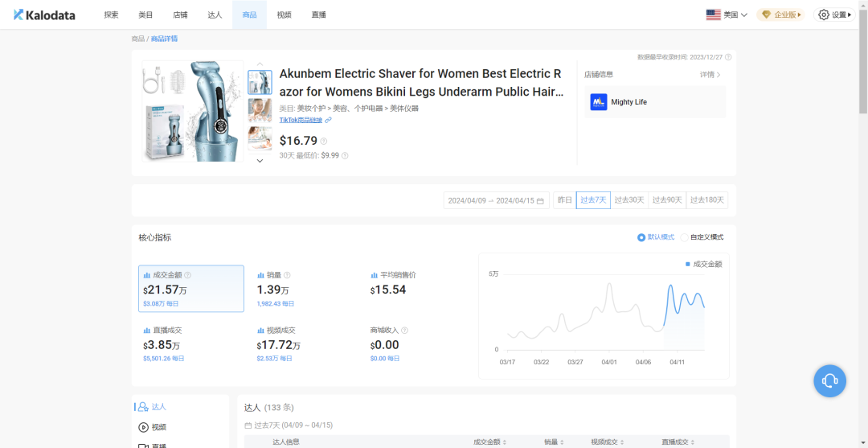Open 详情 store details link

(x=710, y=74)
